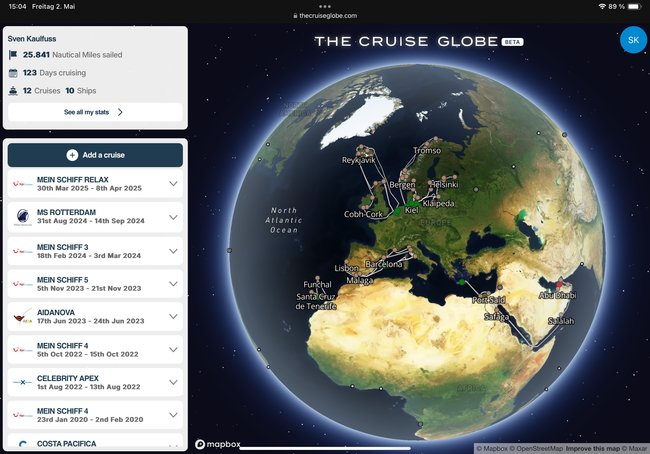
Task: Expand the Mein Schiff 4 January 2020 cruise
Action: (173, 415)
